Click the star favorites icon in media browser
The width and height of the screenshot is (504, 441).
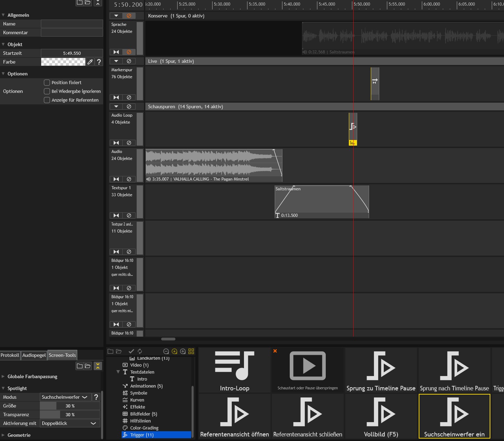click(174, 351)
